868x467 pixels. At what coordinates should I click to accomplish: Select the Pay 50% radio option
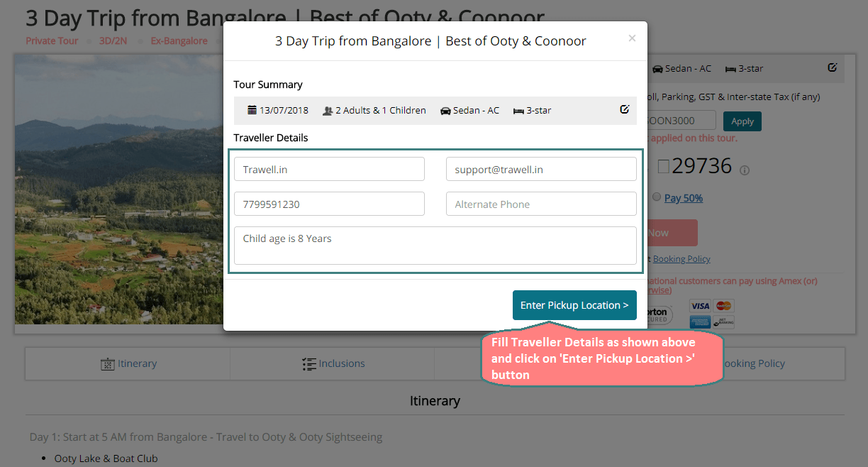(657, 197)
